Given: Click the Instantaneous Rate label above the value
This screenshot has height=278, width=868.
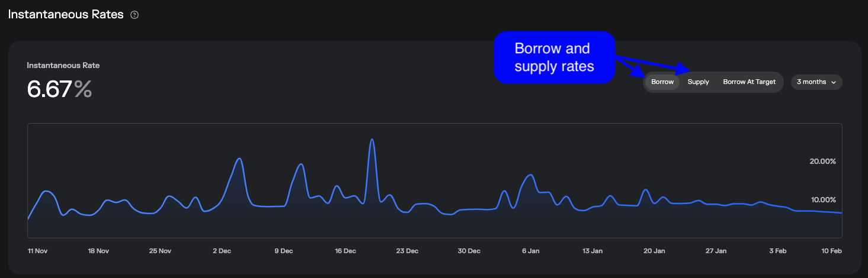Looking at the screenshot, I should coord(63,66).
